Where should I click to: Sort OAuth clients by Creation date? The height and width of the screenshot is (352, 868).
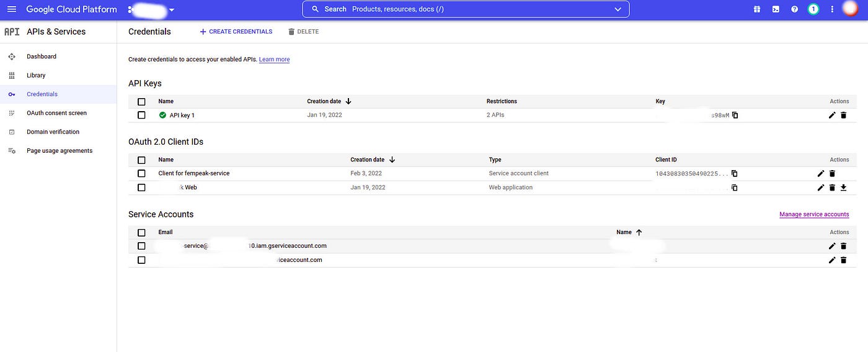pos(373,160)
